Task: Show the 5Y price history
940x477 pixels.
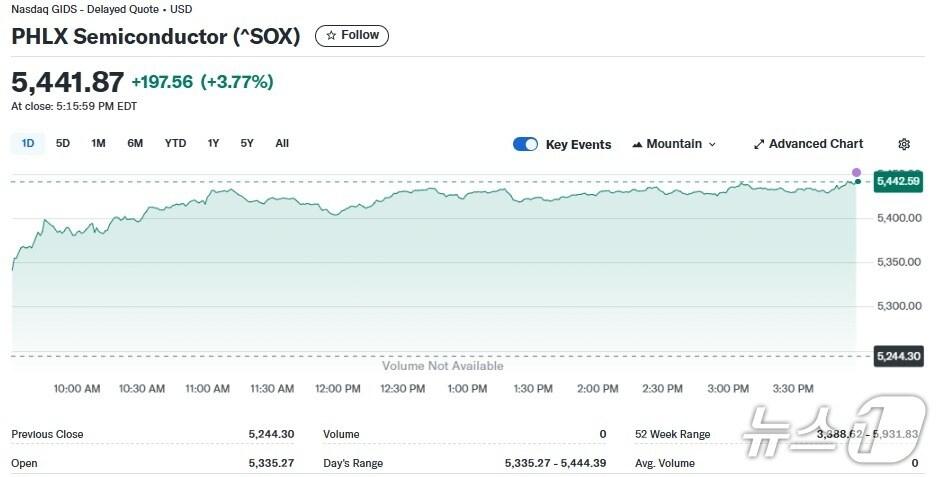Action: click(x=247, y=143)
